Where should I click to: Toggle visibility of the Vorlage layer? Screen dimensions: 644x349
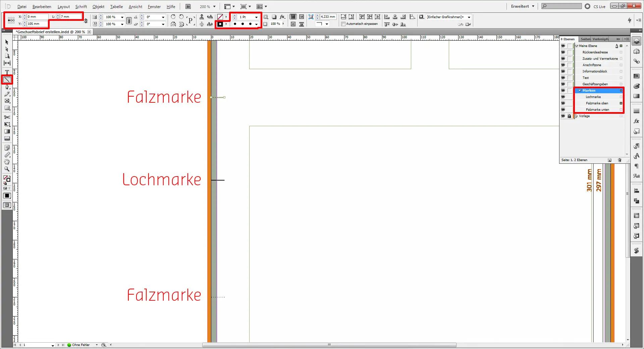click(x=563, y=116)
